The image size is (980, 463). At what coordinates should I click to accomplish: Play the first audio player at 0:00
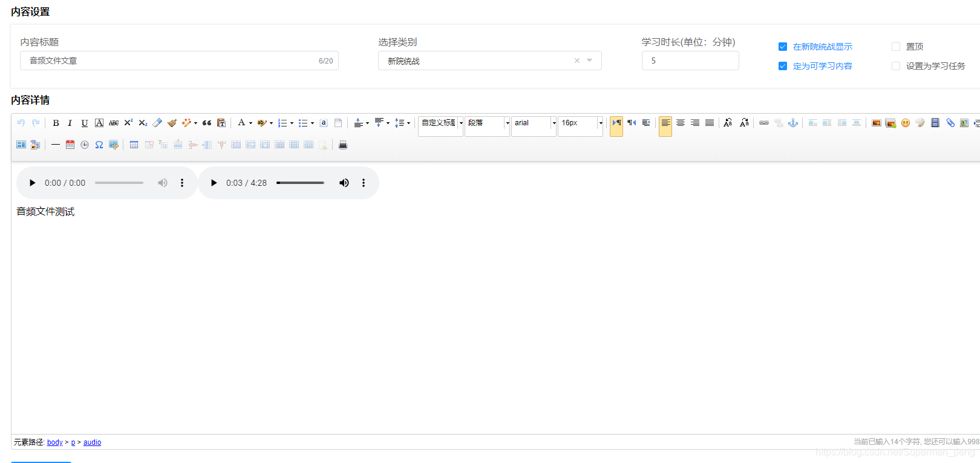point(33,183)
